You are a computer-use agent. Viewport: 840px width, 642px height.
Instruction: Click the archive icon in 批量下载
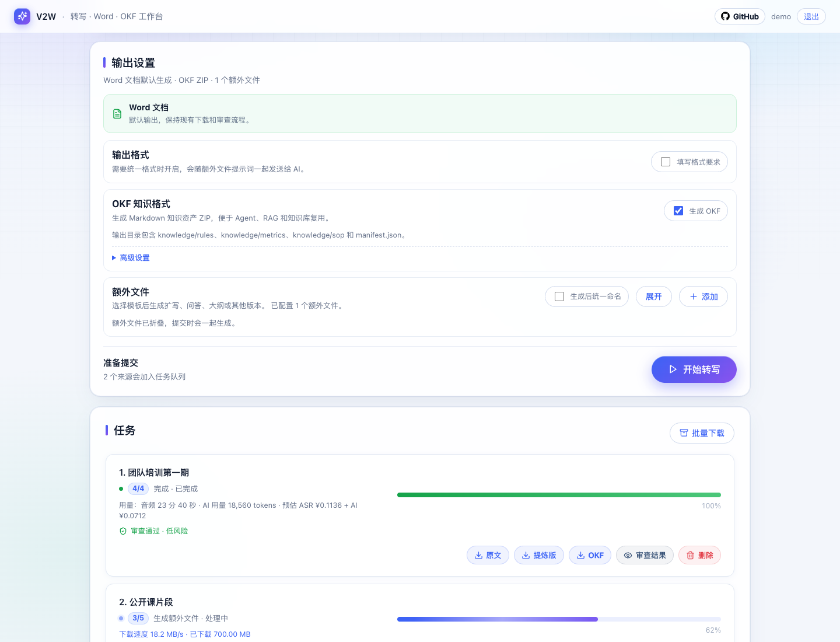[x=684, y=433]
